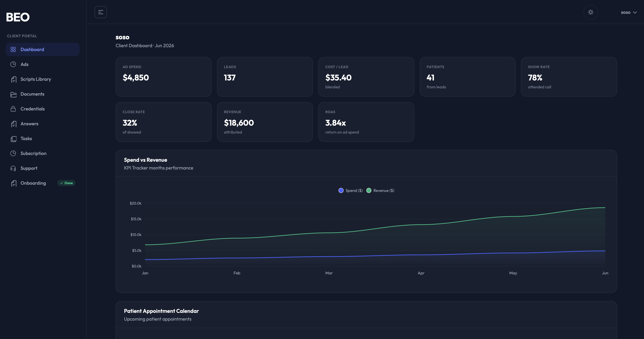This screenshot has height=339, width=644.
Task: Click the Scripts Library document icon
Action: tap(13, 79)
